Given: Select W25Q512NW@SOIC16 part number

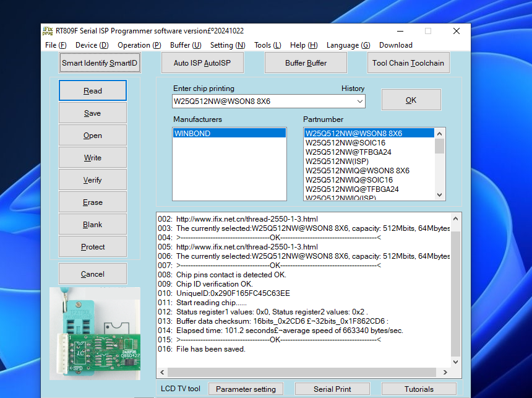Looking at the screenshot, I should pyautogui.click(x=369, y=142).
